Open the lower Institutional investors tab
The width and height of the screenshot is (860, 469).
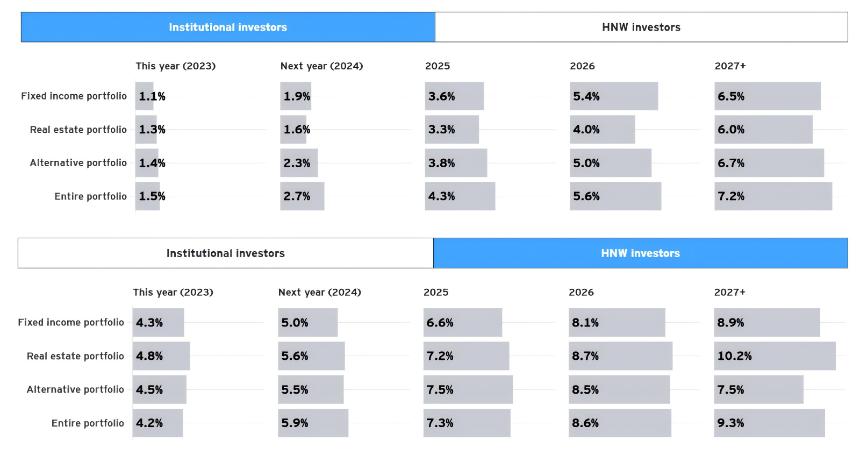tap(225, 253)
